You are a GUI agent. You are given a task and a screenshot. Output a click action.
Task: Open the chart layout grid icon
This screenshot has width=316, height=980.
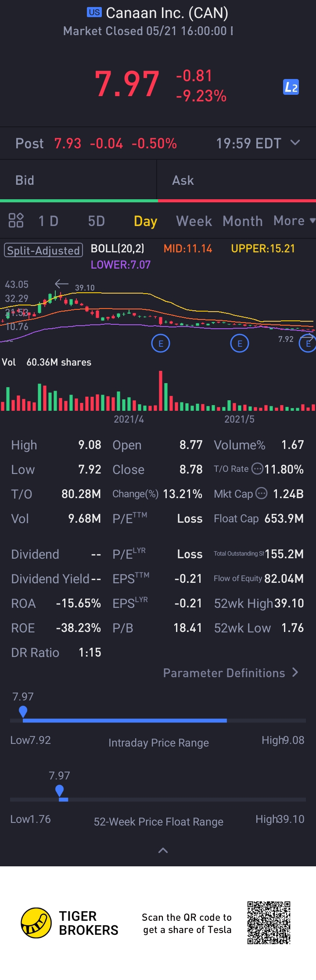point(16,220)
